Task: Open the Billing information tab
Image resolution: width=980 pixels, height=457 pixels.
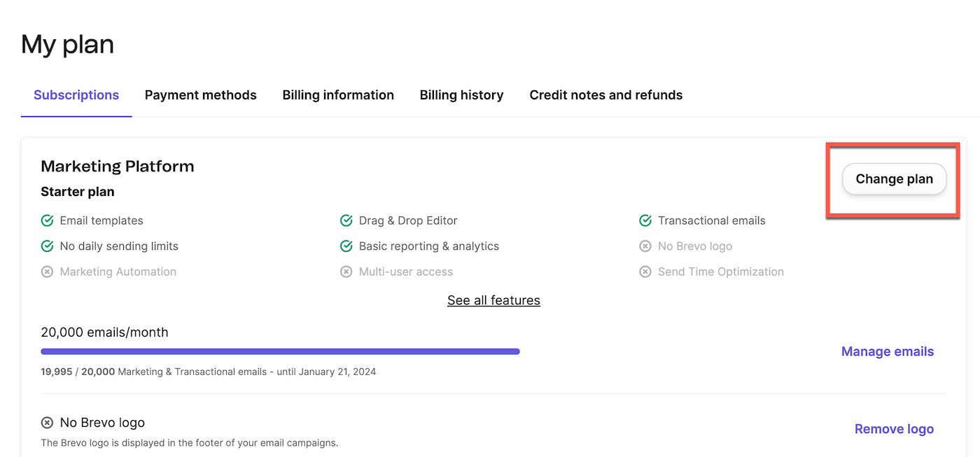Action: (338, 95)
